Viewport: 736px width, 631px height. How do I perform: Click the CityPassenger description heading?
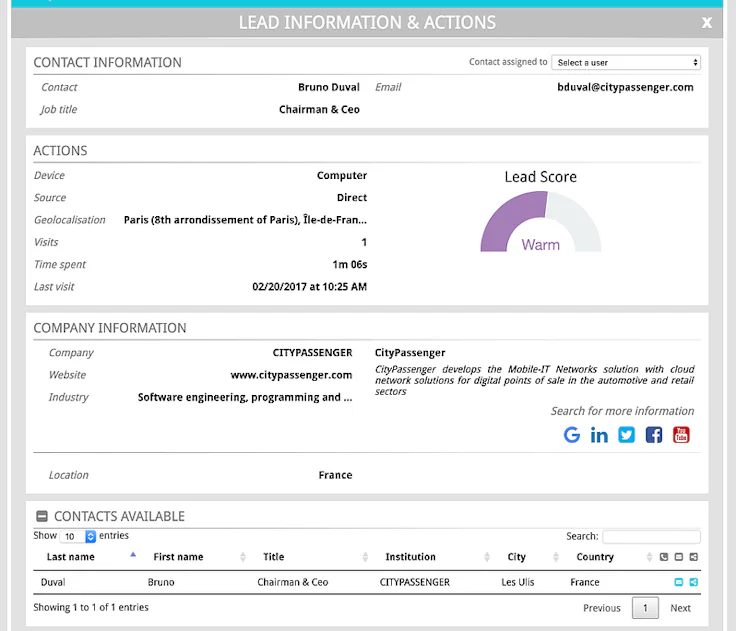(x=410, y=353)
